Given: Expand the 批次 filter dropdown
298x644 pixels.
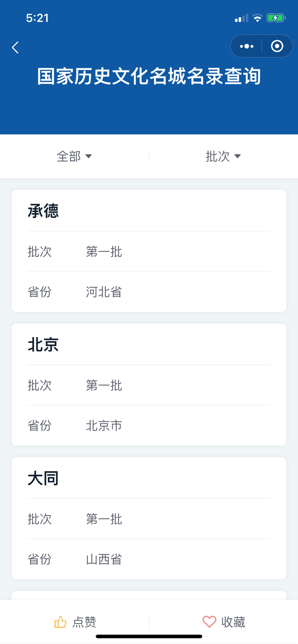Looking at the screenshot, I should [x=223, y=156].
